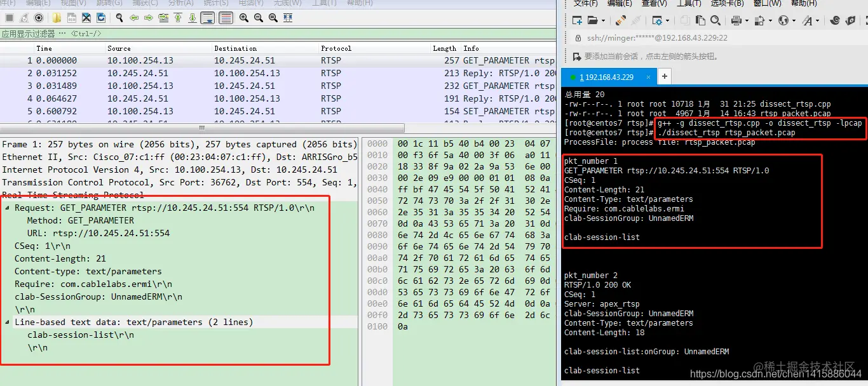Select clab-SessionGroup: UnnamedERM line in Wireshark
The width and height of the screenshot is (868, 386).
(x=98, y=296)
